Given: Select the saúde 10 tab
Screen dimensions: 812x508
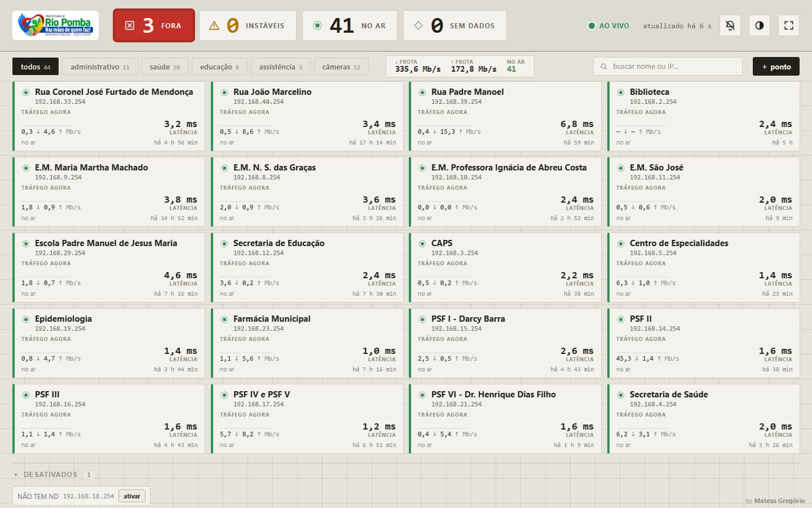Looking at the screenshot, I should [x=165, y=67].
